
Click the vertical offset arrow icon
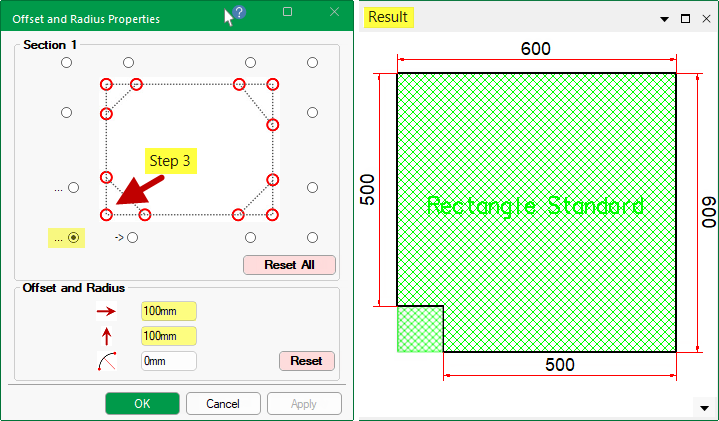105,337
